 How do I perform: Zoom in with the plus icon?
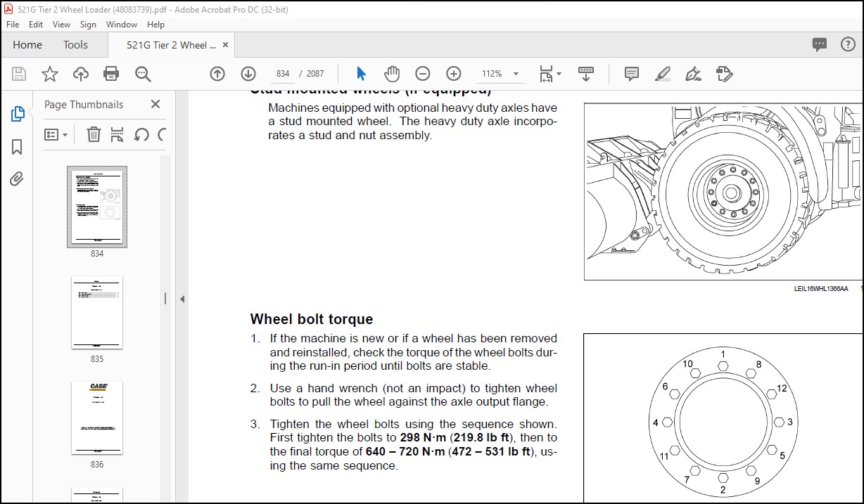tap(454, 74)
